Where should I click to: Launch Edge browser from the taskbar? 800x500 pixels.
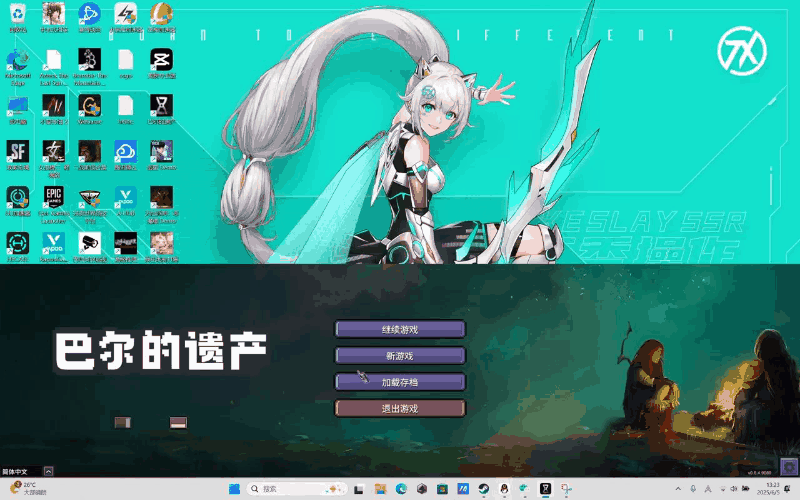click(x=401, y=489)
